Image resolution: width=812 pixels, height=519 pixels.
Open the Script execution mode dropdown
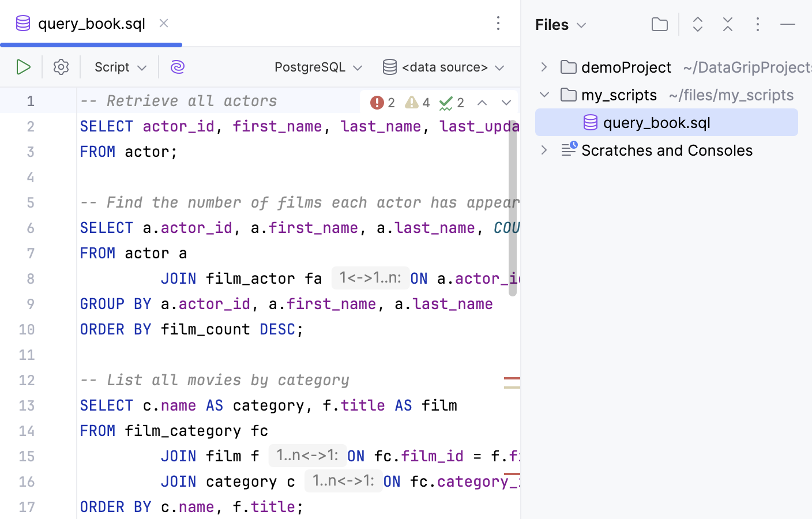[x=118, y=67]
